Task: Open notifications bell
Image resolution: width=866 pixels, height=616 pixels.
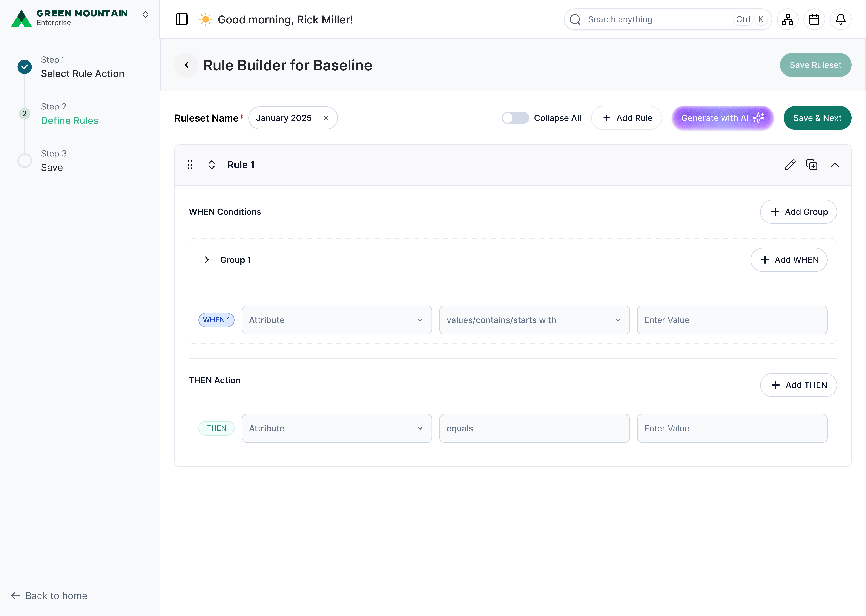Action: 841,19
